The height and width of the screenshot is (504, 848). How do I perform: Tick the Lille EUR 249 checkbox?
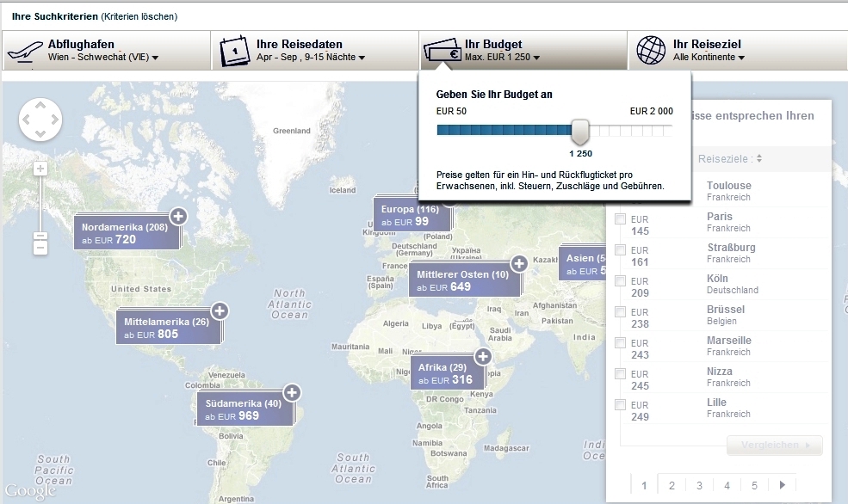621,404
